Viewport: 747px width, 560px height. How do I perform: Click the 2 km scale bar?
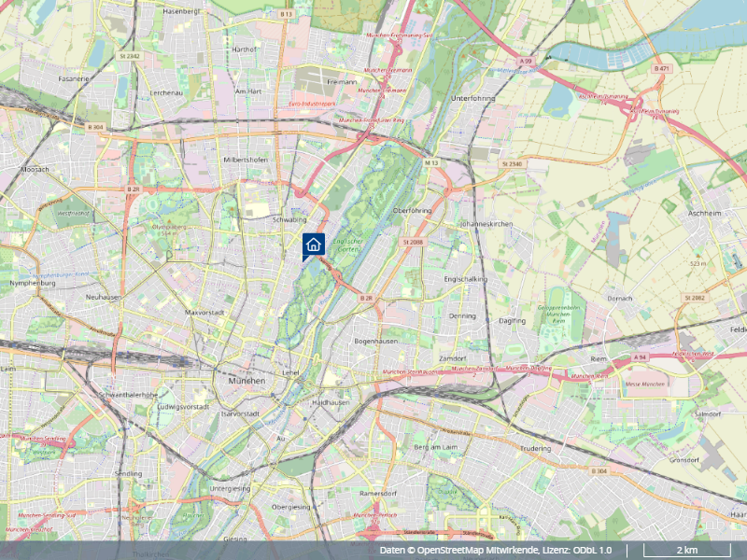687,551
